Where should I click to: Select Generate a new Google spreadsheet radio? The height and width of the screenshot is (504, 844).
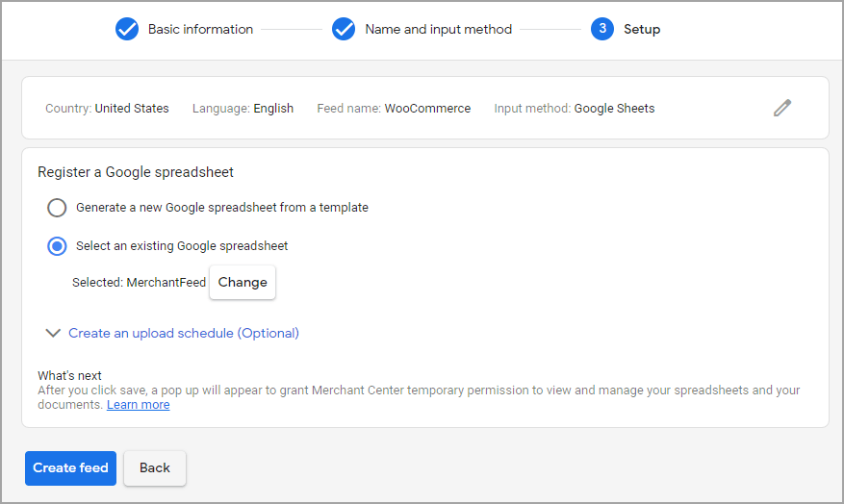[x=57, y=208]
